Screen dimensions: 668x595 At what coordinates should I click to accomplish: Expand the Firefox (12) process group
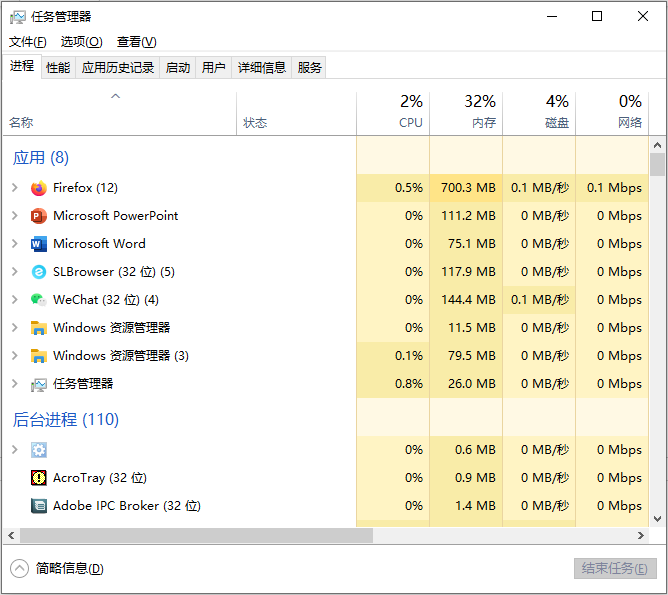15,187
